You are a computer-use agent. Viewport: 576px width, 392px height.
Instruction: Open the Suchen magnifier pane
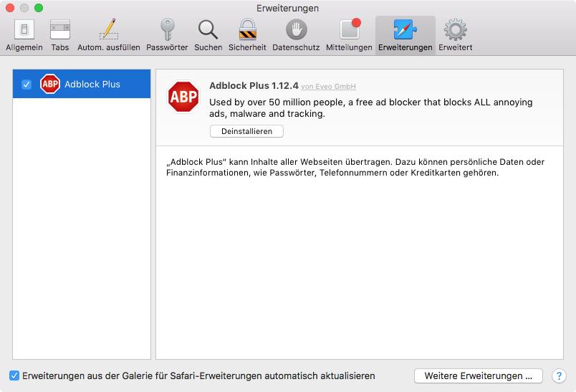tap(208, 35)
